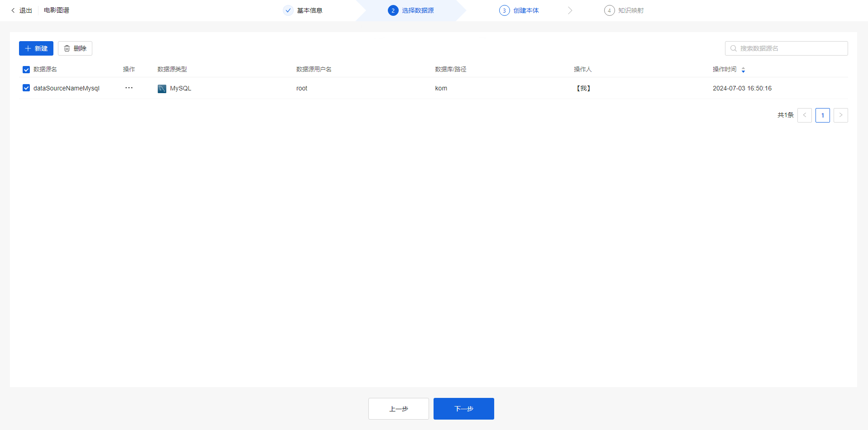This screenshot has width=868, height=430.
Task: Go to previous page with left chevron
Action: click(804, 115)
